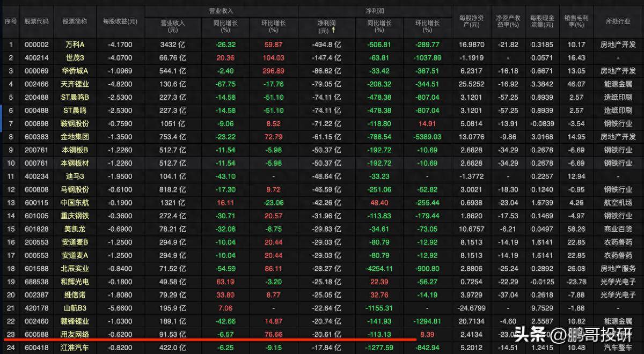This screenshot has height=354, width=644.
Task: Click the 营业收入(元) sub-column header
Action: pos(173,27)
